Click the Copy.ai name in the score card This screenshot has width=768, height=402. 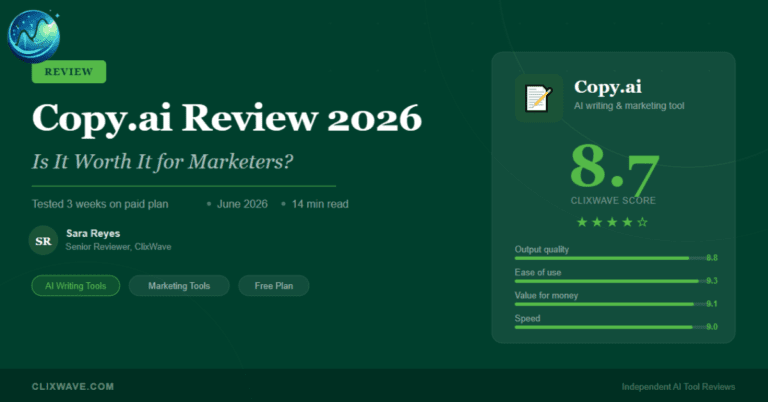coord(609,88)
